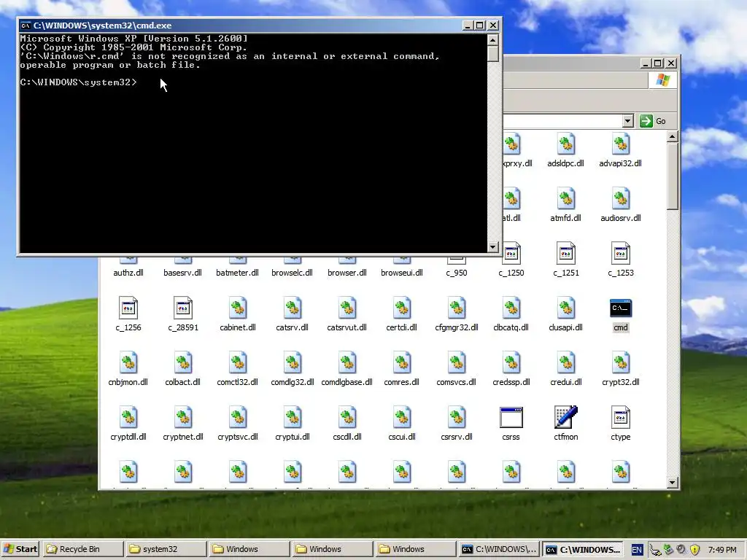The image size is (747, 560).
Task: Select the csrss application icon
Action: pyautogui.click(x=511, y=418)
